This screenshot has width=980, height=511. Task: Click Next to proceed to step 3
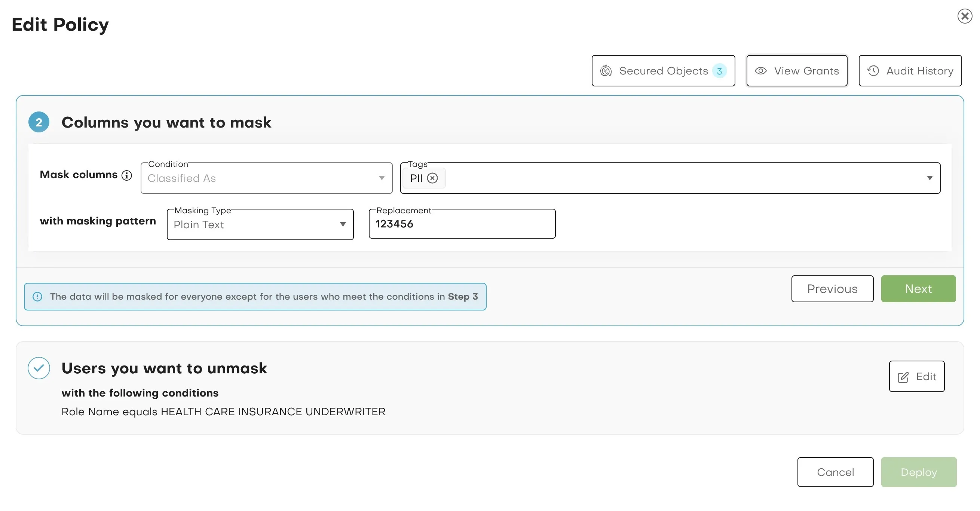click(x=918, y=289)
